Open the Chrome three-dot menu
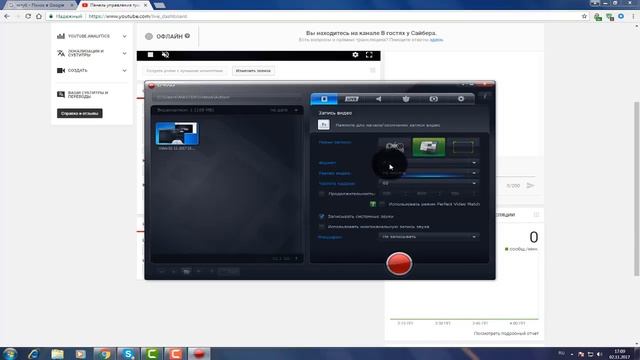 (x=633, y=16)
